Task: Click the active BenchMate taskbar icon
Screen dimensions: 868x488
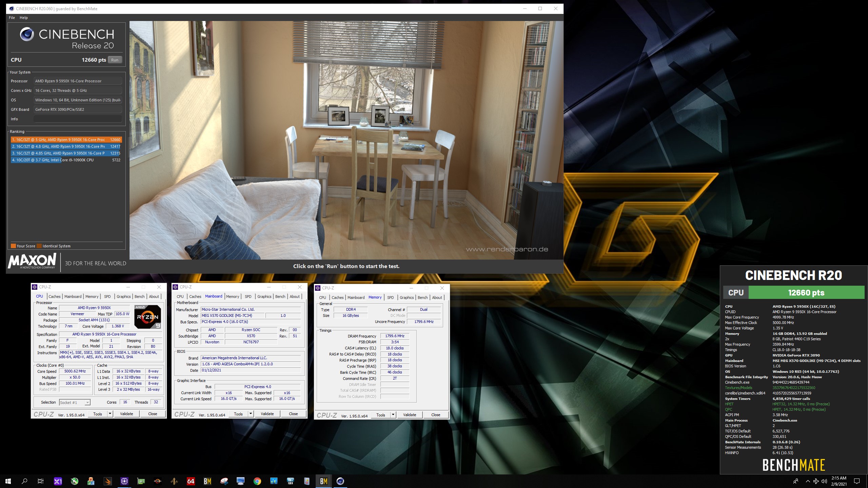Action: [323, 481]
